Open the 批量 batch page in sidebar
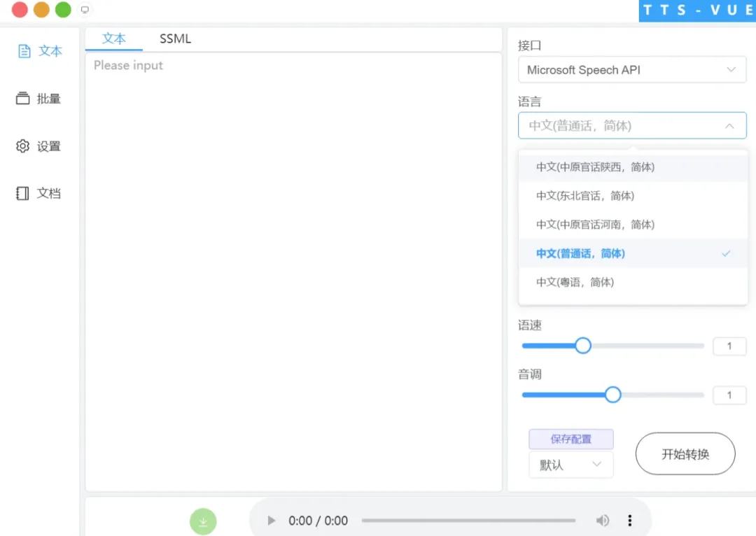The height and width of the screenshot is (536, 756). click(x=38, y=99)
